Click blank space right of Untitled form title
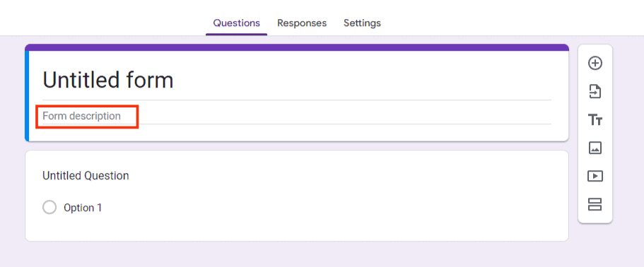Viewport: 644px width, 267px height. (361, 80)
